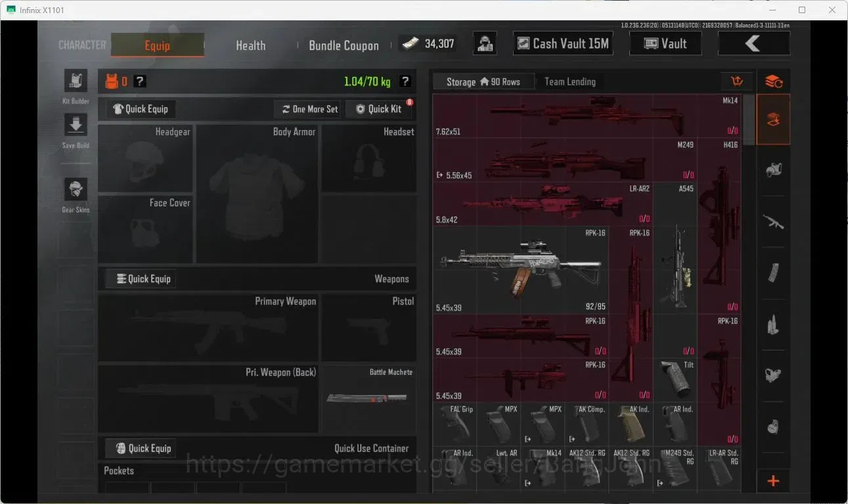Image resolution: width=848 pixels, height=504 pixels.
Task: Click the empty Body Armor slot
Action: (257, 194)
